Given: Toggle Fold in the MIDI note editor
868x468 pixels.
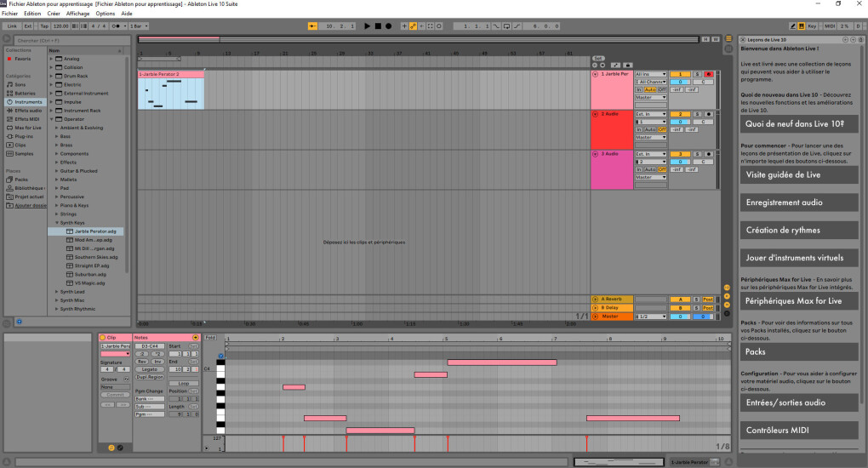Looking at the screenshot, I should [x=210, y=337].
